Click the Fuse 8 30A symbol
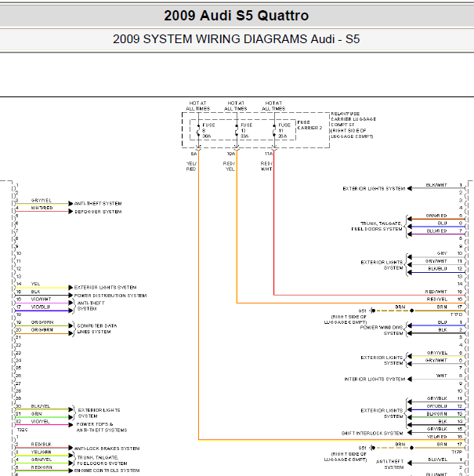The height and width of the screenshot is (476, 474). [199, 130]
